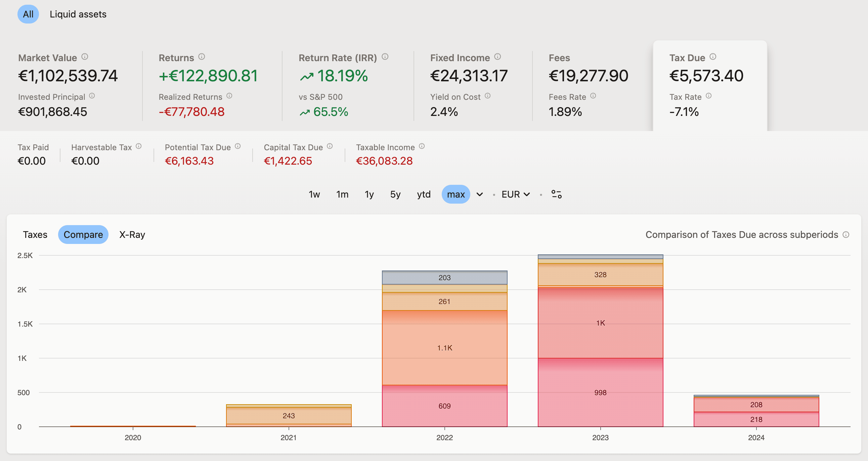This screenshot has height=461, width=868.
Task: Expand the chevron next to max
Action: tap(479, 195)
